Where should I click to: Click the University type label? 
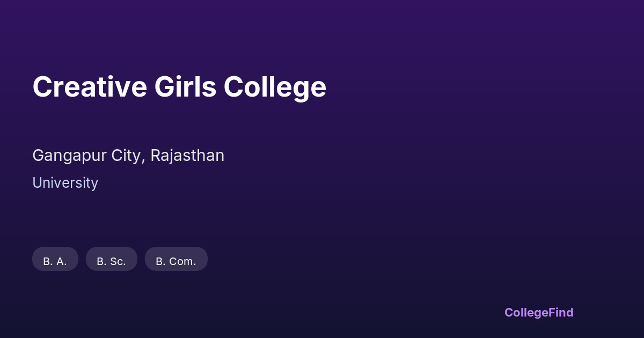pyautogui.click(x=65, y=183)
